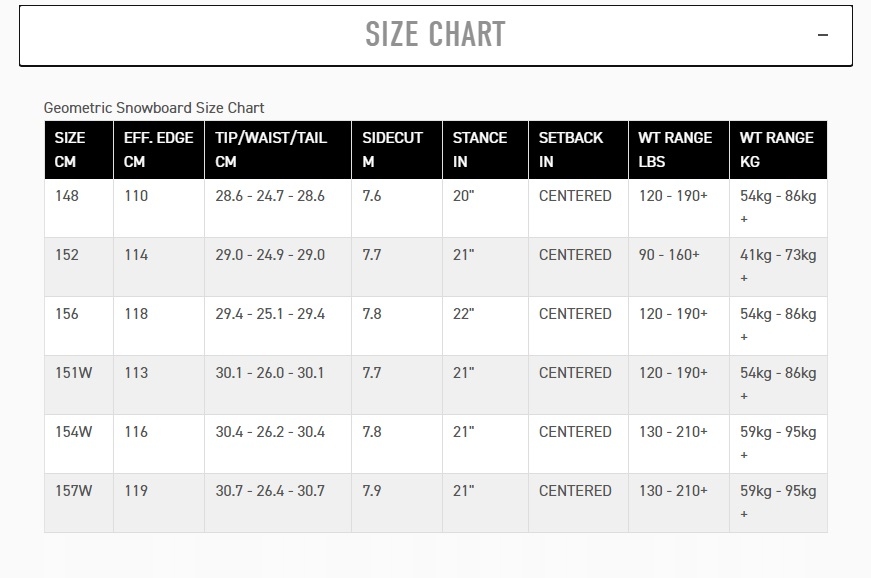Select the STANCE IN column header
Viewport: 871px width, 578px height.
tap(480, 150)
